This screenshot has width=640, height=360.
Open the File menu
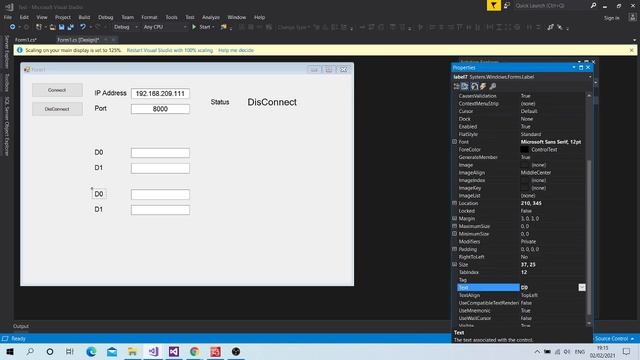tap(8, 17)
